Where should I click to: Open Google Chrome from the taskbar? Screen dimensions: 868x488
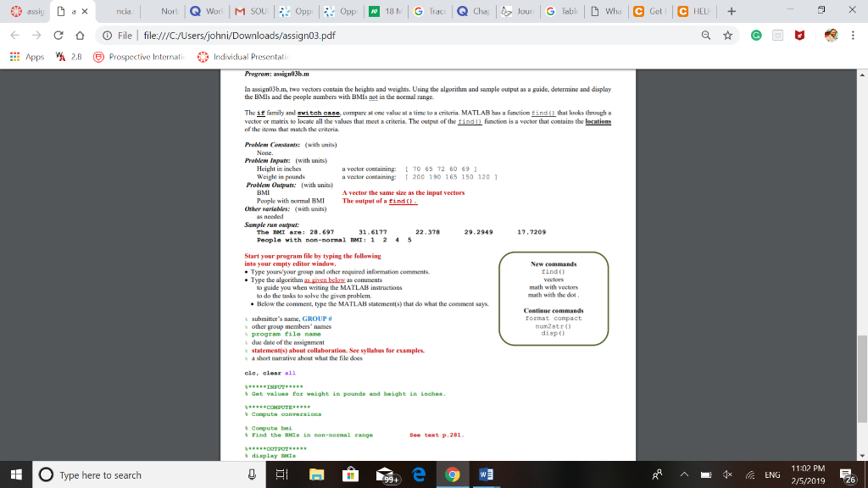click(x=452, y=474)
